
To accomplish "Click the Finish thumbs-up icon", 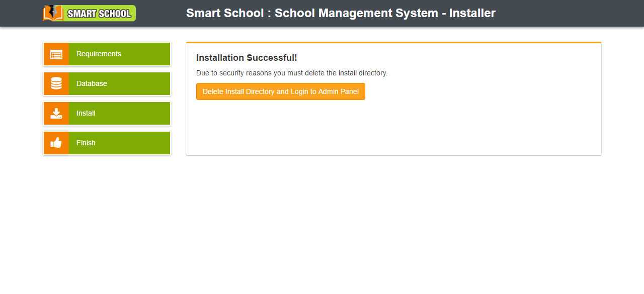I will [56, 143].
